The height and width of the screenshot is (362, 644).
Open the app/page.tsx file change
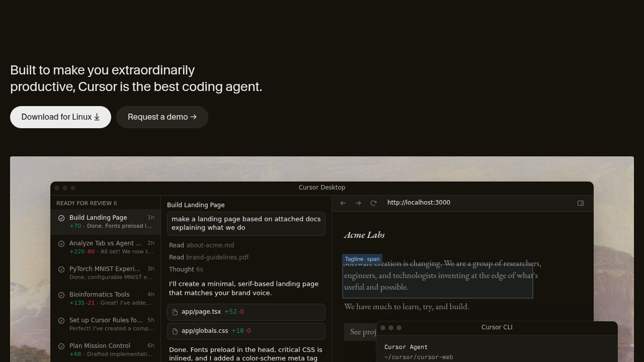(246, 312)
